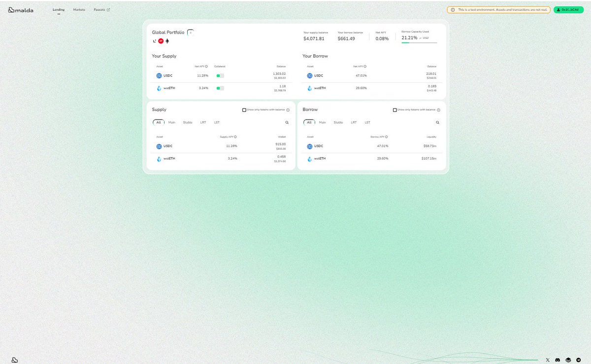Viewport: 591px width, 364px height.
Task: Open the Faucets external link
Action: (102, 9)
